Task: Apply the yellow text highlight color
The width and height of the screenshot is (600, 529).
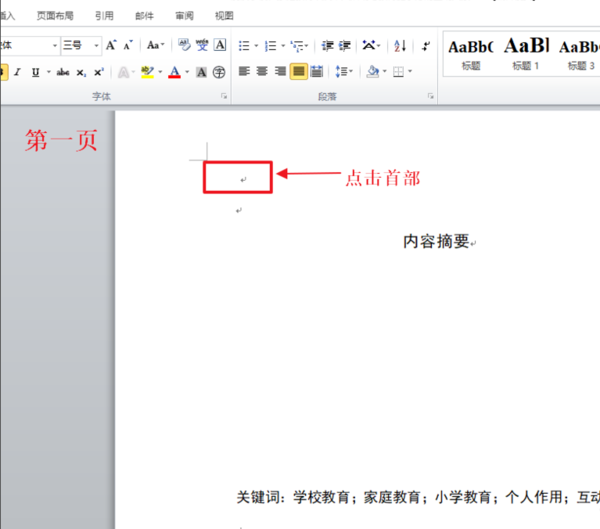Action: pos(147,72)
